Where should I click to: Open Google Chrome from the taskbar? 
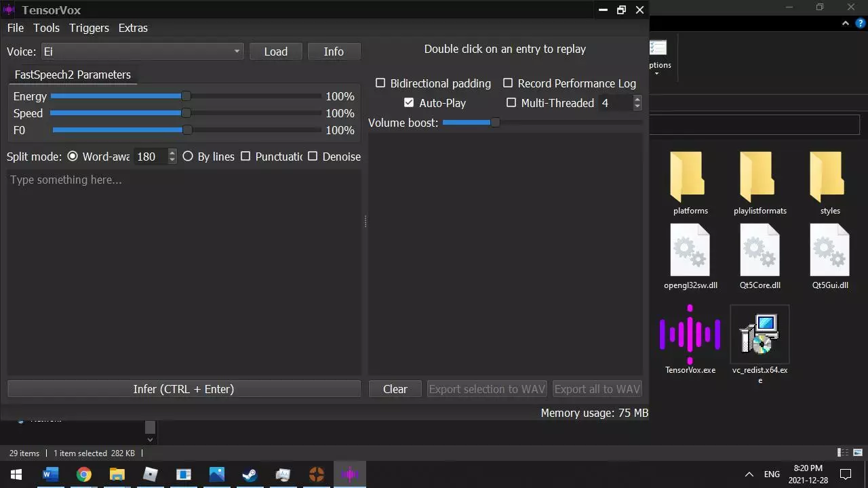pos(83,474)
